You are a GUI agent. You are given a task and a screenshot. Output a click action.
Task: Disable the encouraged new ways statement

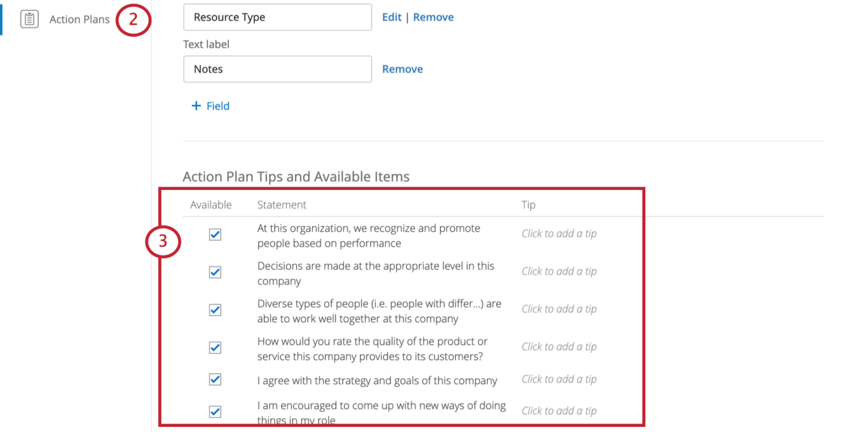pos(215,412)
